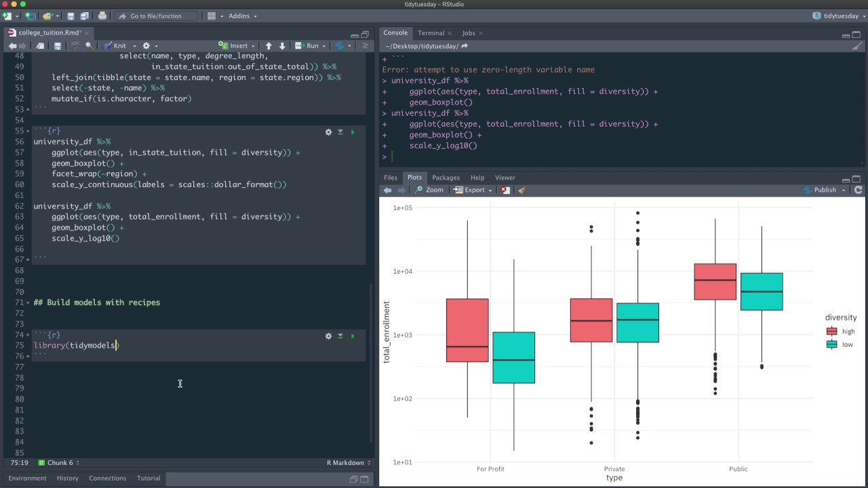868x488 pixels.
Task: Publish the plot
Action: coord(821,190)
